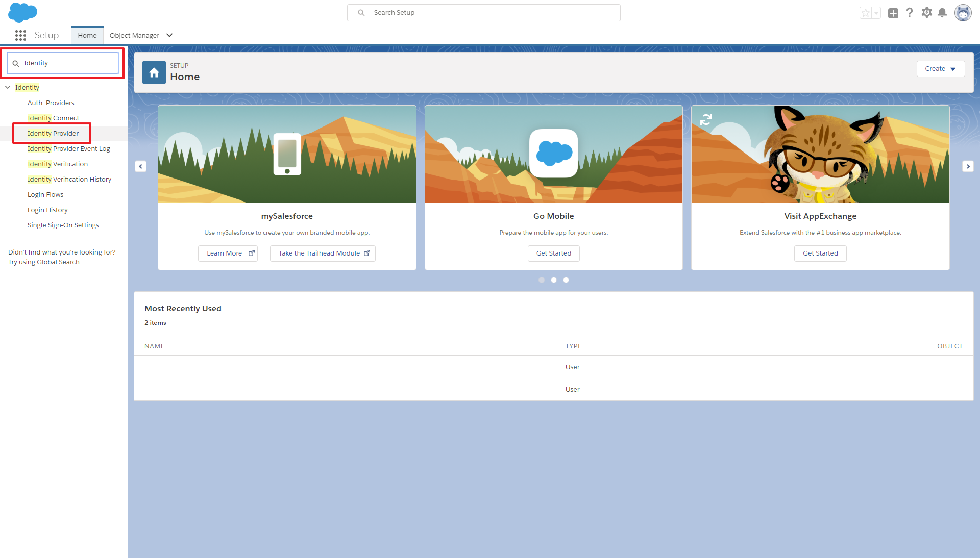Click the NAME column header
980x558 pixels.
[155, 346]
